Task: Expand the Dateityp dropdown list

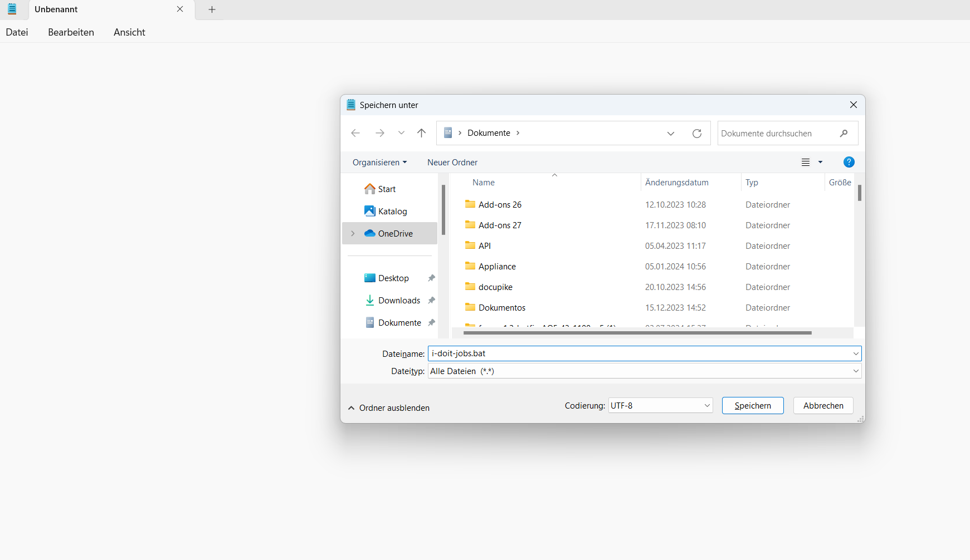Action: (x=855, y=371)
